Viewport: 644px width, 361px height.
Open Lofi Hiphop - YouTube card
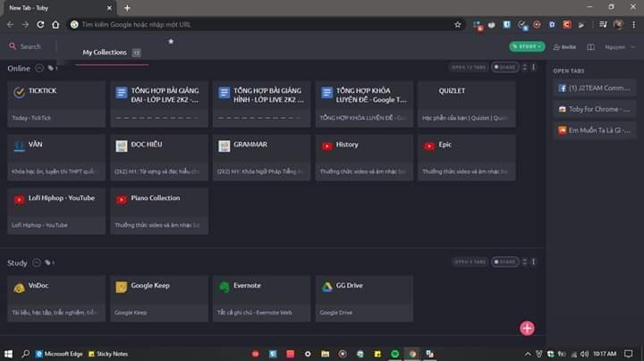click(56, 211)
